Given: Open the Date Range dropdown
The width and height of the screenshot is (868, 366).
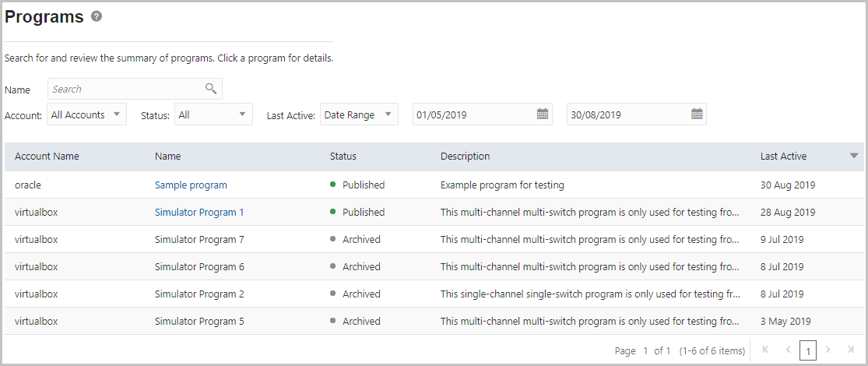Looking at the screenshot, I should tap(359, 114).
